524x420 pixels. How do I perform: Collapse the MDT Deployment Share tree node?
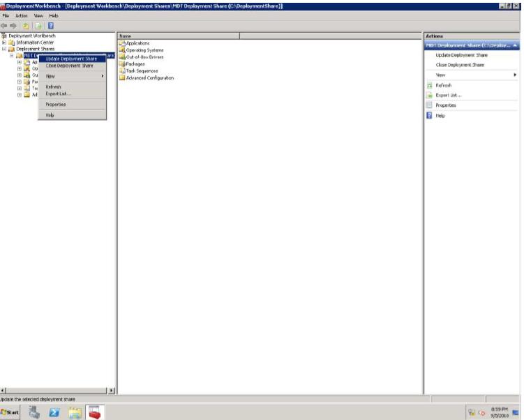[12, 56]
